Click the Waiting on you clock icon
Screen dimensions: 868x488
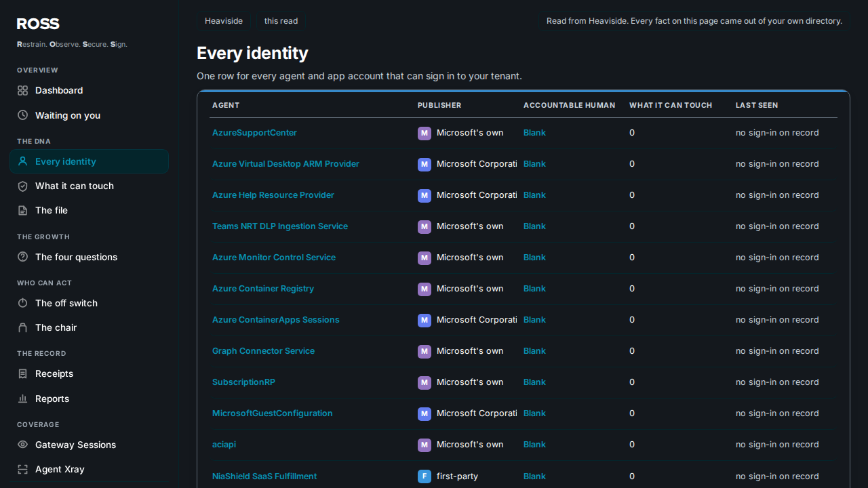click(22, 115)
